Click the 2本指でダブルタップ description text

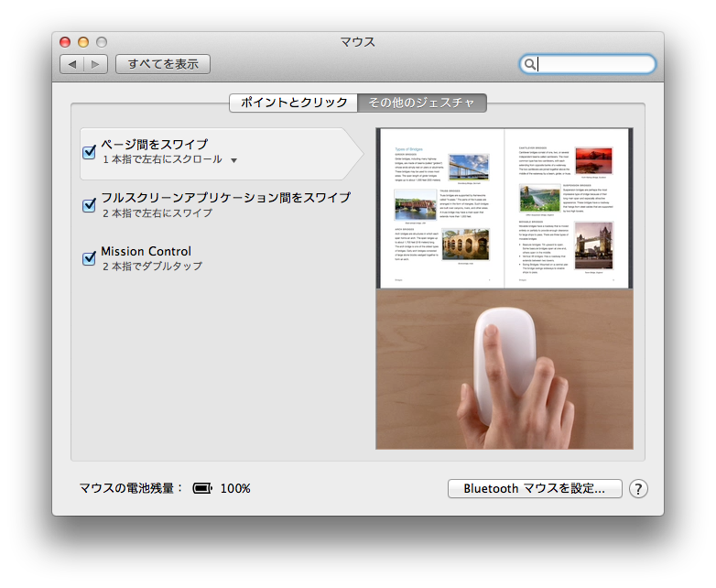[153, 266]
